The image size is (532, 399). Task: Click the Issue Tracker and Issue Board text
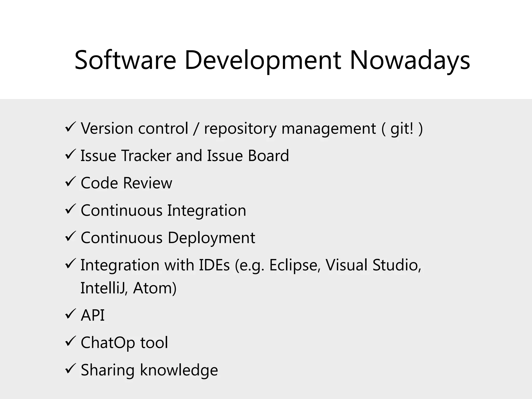tap(184, 156)
